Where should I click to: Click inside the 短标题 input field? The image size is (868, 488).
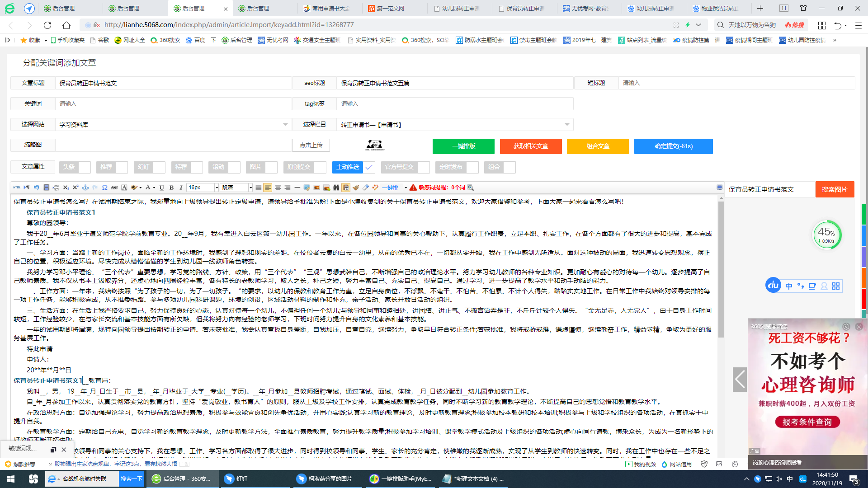[x=732, y=83]
